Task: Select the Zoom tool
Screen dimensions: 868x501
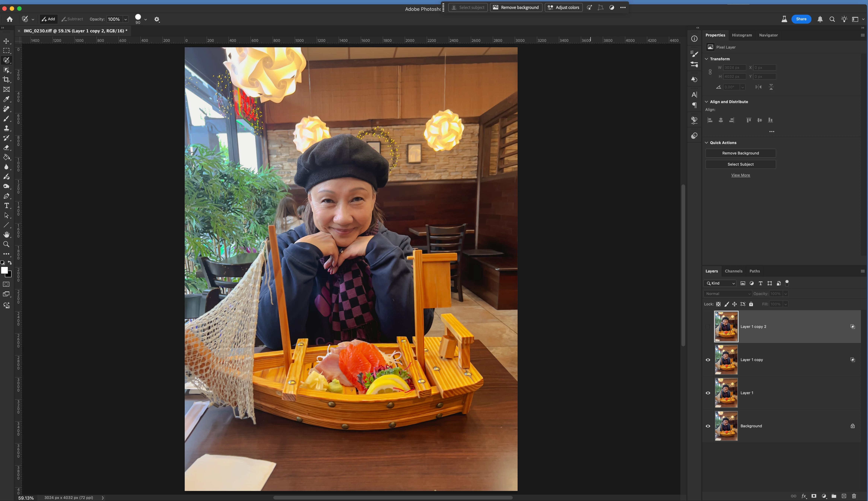Action: pos(6,244)
